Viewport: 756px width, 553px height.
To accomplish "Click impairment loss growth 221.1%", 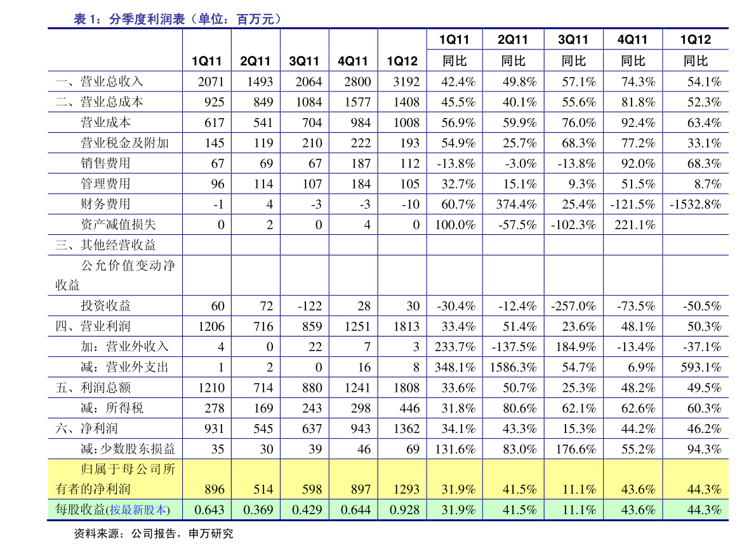I will pos(635,225).
